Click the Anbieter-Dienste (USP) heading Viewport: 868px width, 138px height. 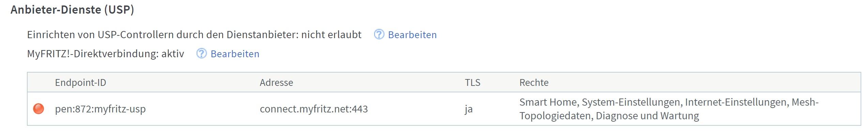[x=72, y=10]
